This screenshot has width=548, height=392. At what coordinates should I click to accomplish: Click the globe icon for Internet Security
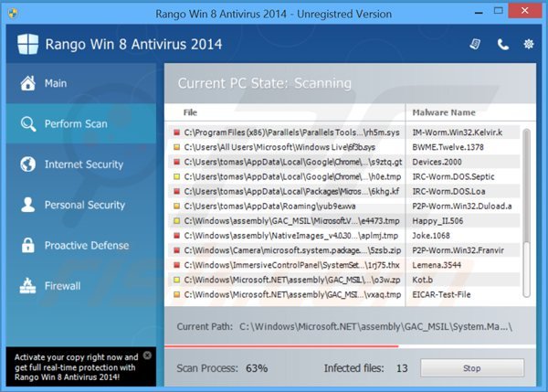28,164
